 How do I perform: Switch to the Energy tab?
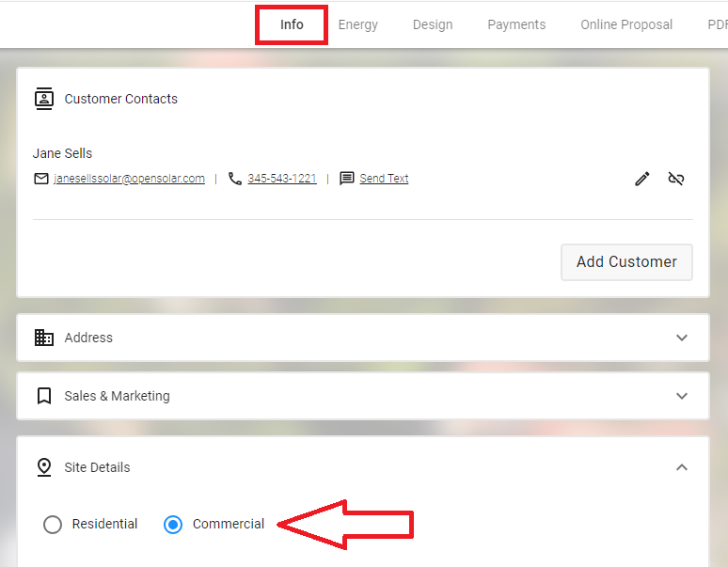[x=358, y=24]
